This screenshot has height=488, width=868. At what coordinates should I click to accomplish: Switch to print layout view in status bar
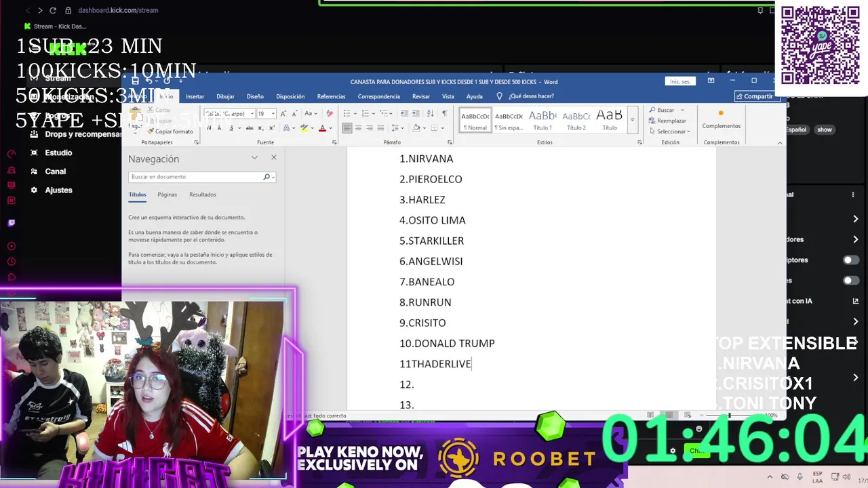click(669, 415)
